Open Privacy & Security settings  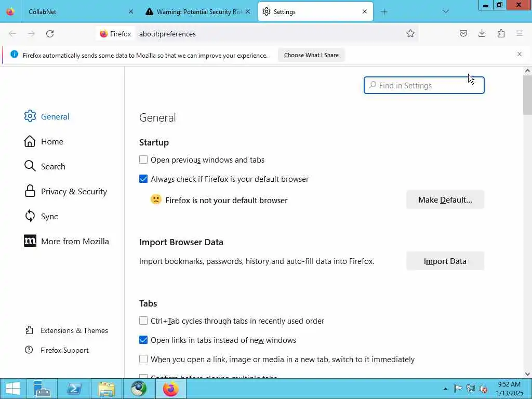pyautogui.click(x=65, y=191)
